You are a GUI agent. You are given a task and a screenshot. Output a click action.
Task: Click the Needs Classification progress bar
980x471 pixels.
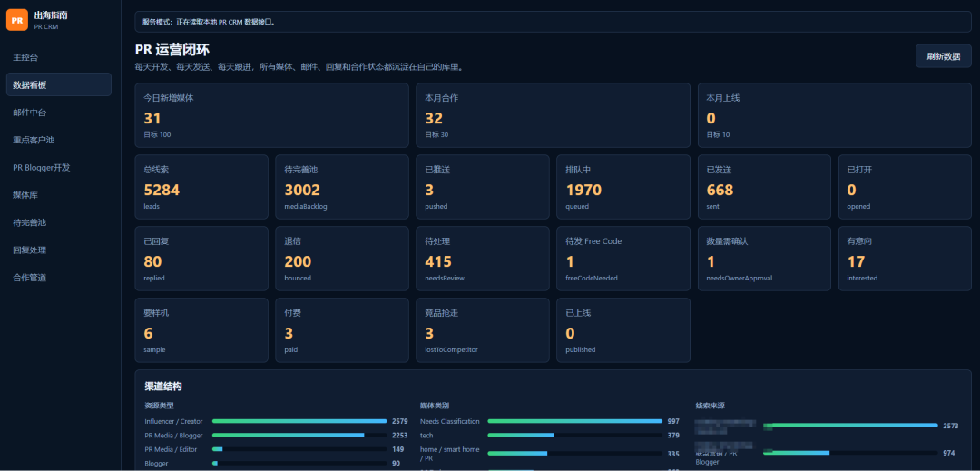(575, 421)
